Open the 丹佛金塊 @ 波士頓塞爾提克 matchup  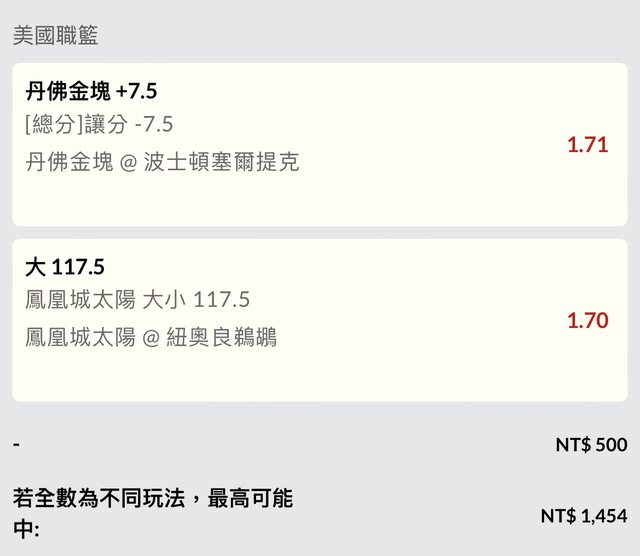[x=162, y=162]
